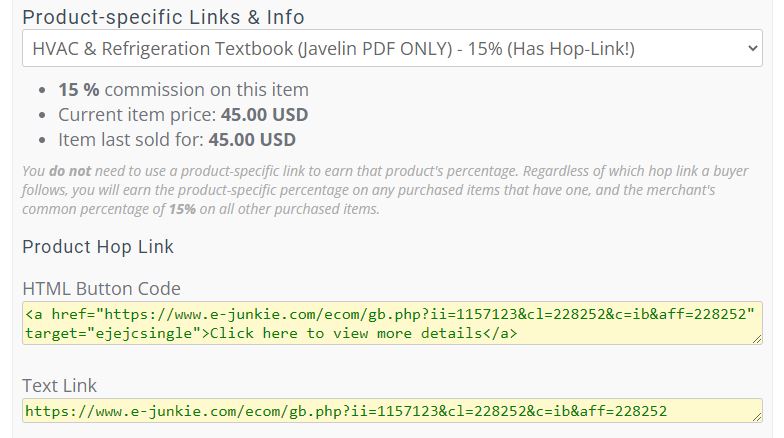Click the "Current item price:" label text
Viewport: 784px width, 438px height.
coord(137,114)
